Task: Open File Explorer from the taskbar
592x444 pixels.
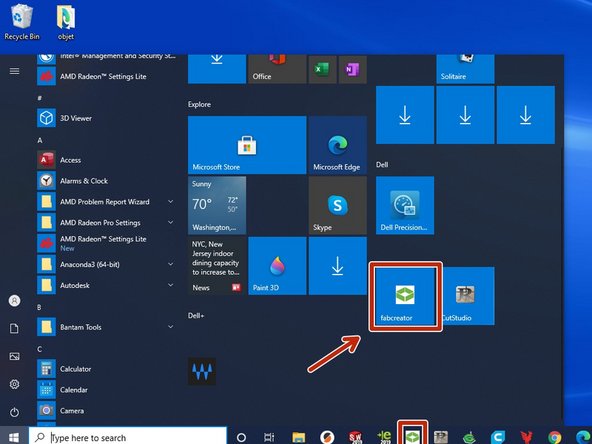Action: [298, 437]
